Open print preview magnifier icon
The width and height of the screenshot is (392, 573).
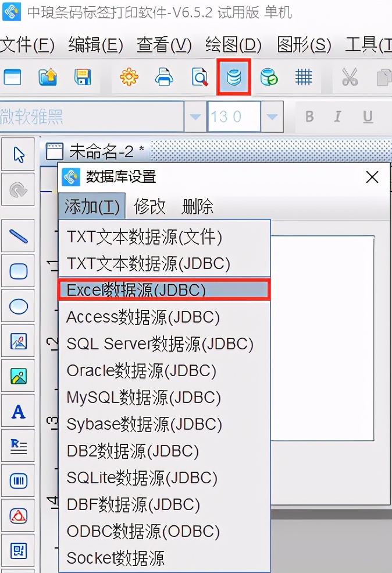tap(199, 77)
